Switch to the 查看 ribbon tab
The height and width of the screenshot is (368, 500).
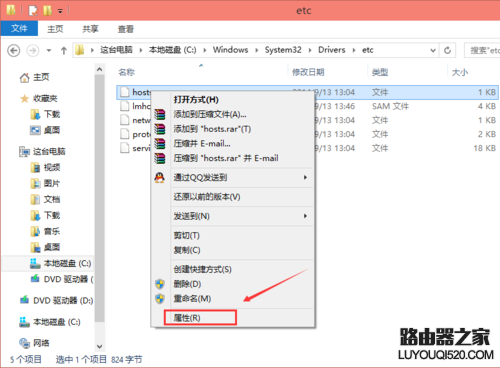[x=126, y=29]
